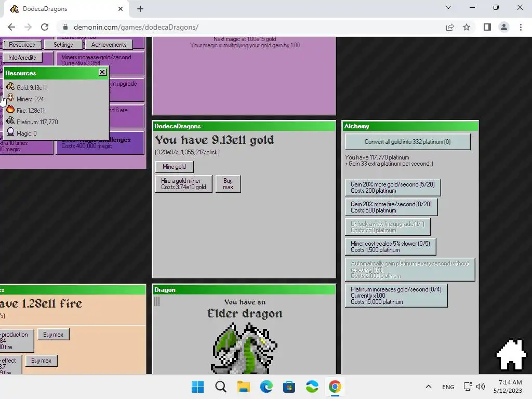The image size is (532, 399).
Task: Show hidden system tray icons
Action: coord(429,387)
